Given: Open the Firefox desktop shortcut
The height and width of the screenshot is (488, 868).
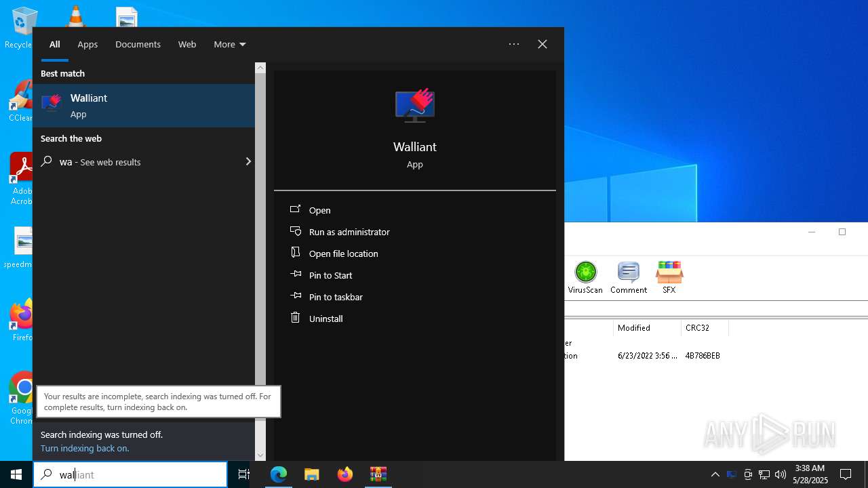Looking at the screenshot, I should 22,320.
